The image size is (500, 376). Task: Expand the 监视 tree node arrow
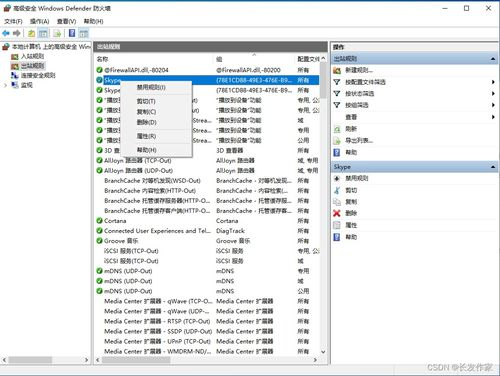(x=5, y=86)
